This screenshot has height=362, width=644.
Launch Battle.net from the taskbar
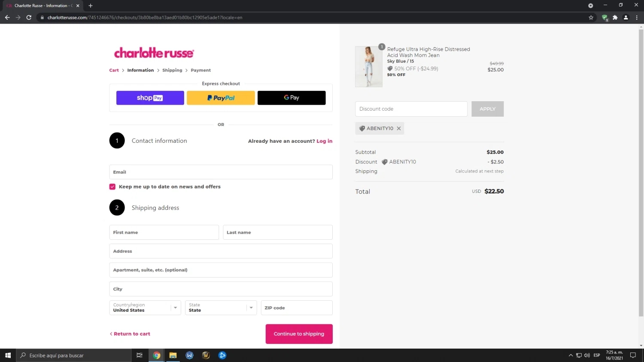(x=222, y=355)
